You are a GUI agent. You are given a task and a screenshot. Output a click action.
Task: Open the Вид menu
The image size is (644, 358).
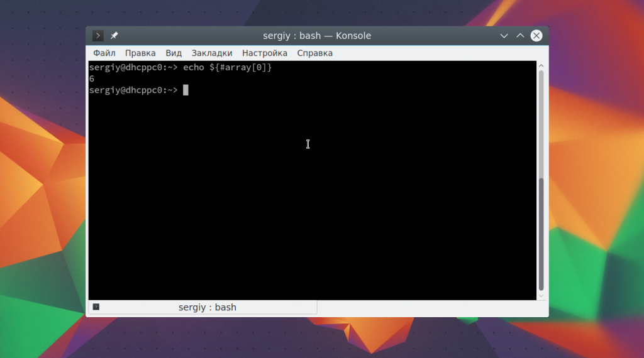[x=174, y=53]
